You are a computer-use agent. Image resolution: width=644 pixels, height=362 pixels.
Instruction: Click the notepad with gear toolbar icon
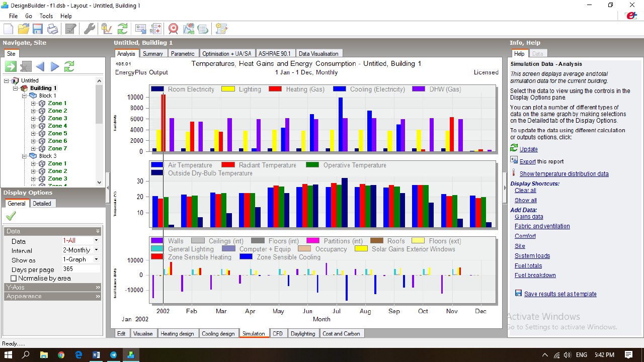point(221,29)
